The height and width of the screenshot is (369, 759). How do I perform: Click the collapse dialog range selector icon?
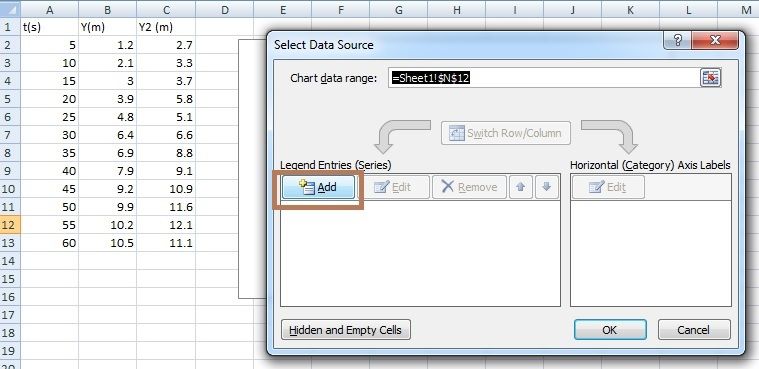coord(710,78)
